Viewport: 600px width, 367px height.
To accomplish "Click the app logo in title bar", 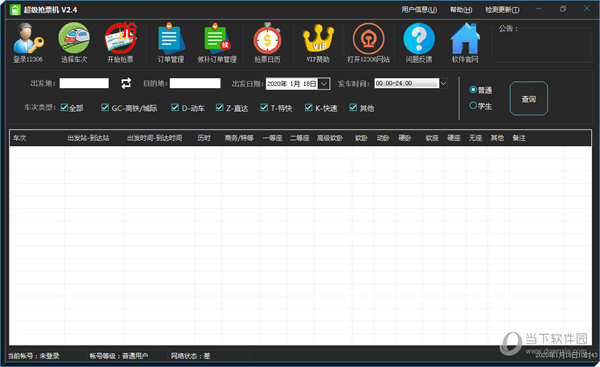I will tap(15, 10).
